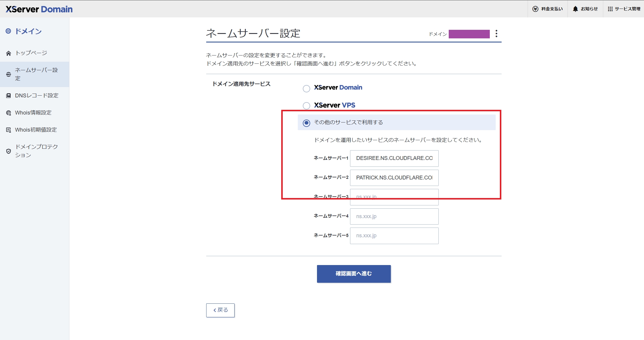Click the XServer VPS option label

tap(334, 105)
